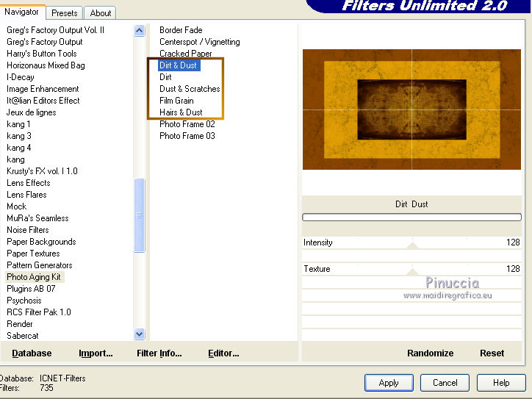Open the Lens Effects category
The height and width of the screenshot is (399, 532).
29,183
